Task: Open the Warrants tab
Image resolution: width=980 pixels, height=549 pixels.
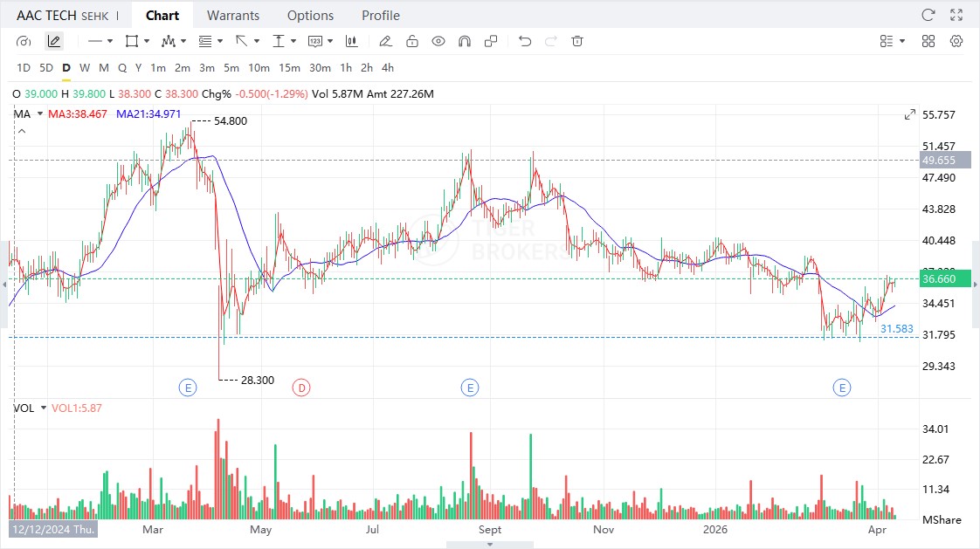Action: (x=233, y=16)
